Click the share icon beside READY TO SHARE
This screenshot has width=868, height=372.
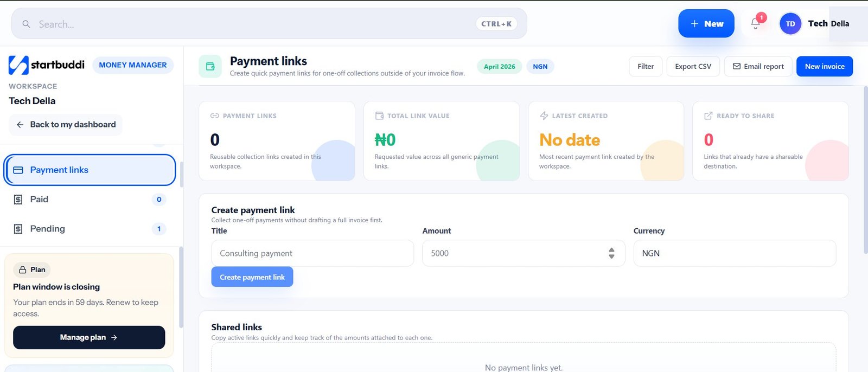708,116
